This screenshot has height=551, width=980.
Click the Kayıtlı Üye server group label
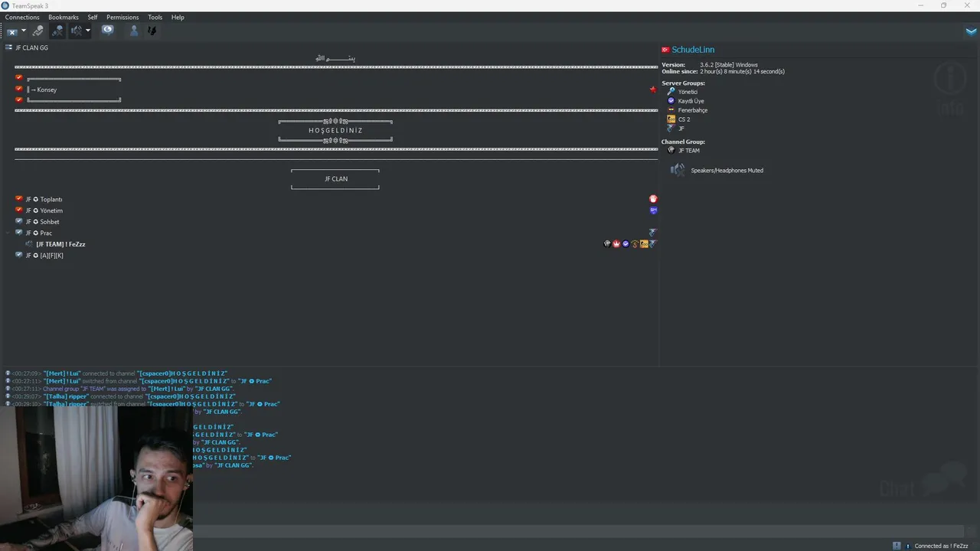pyautogui.click(x=691, y=101)
